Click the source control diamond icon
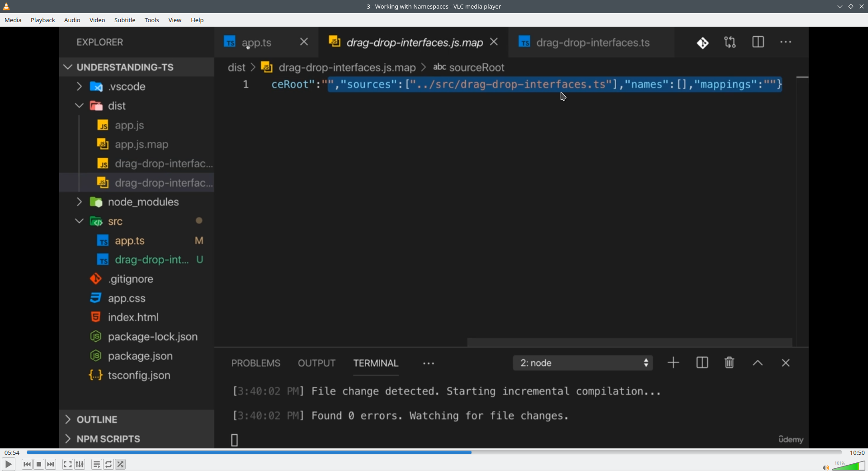The width and height of the screenshot is (868, 471). [x=703, y=42]
